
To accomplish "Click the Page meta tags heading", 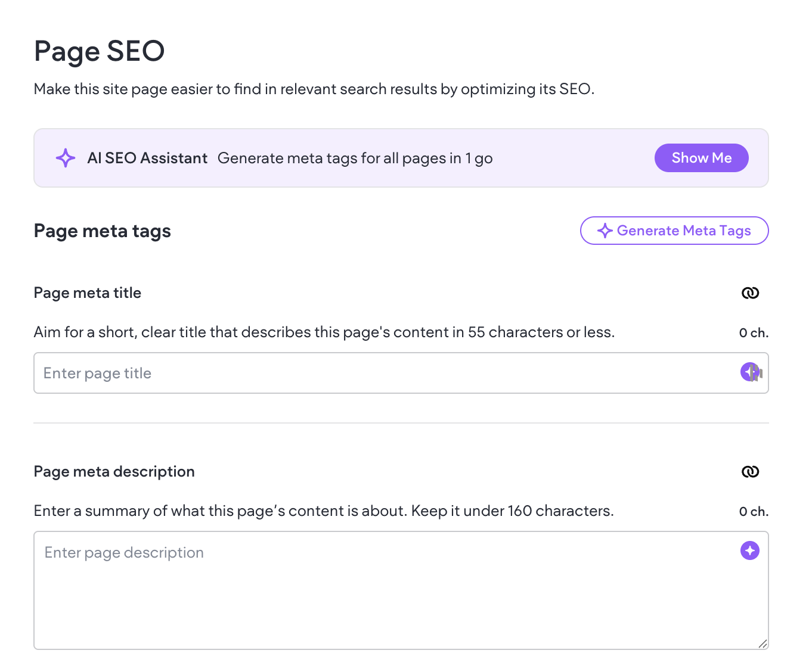I will [x=102, y=231].
